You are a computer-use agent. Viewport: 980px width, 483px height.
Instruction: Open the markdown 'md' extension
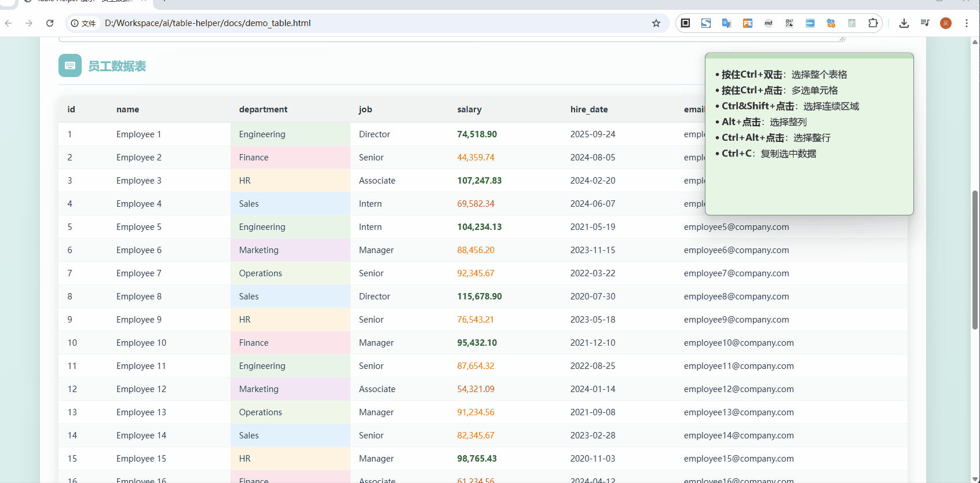769,23
